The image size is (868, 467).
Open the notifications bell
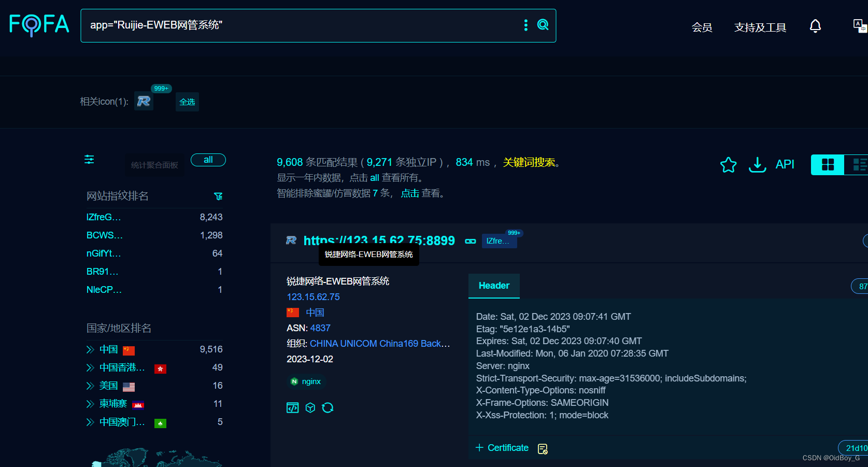click(815, 26)
